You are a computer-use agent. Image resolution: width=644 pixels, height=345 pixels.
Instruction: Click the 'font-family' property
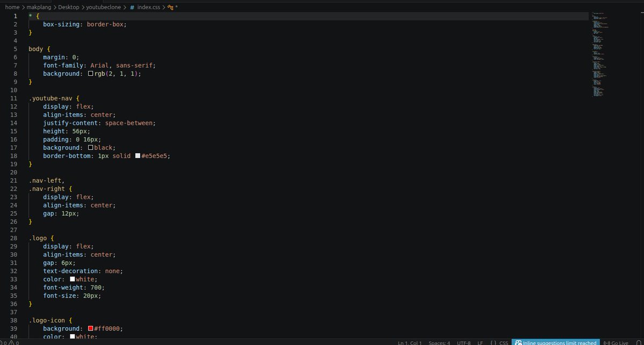(63, 66)
